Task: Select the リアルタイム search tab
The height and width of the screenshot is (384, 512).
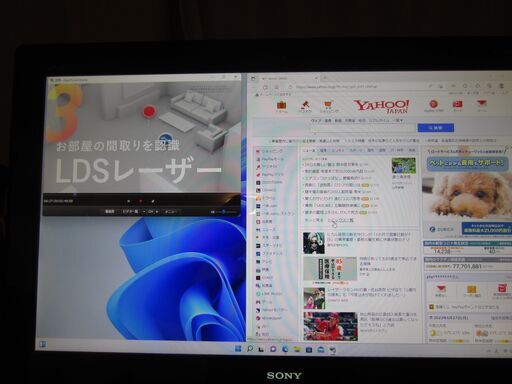Action: coord(378,120)
